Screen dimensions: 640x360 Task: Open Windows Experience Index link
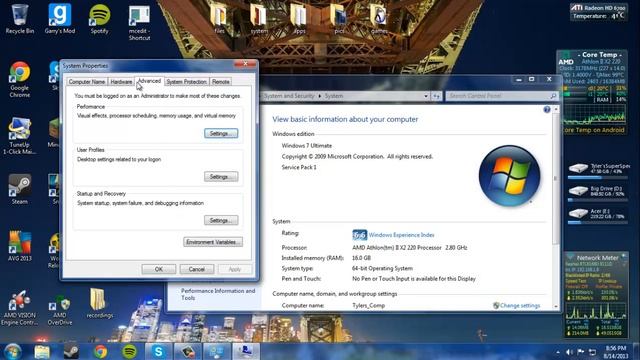[401, 235]
